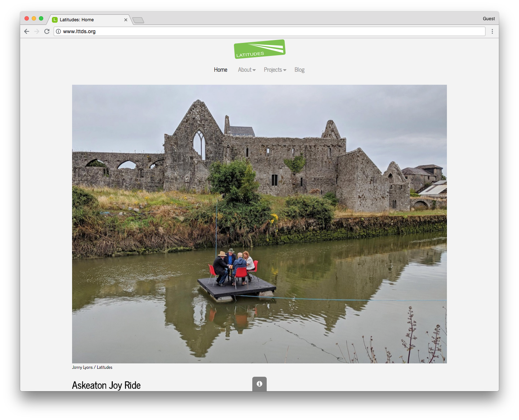Click the address bar URL field
Image resolution: width=519 pixels, height=420 pixels.
269,31
